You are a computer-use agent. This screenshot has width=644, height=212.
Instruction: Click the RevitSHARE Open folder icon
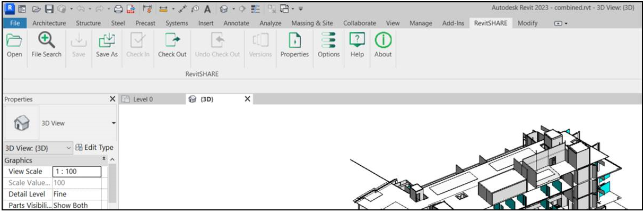14,40
